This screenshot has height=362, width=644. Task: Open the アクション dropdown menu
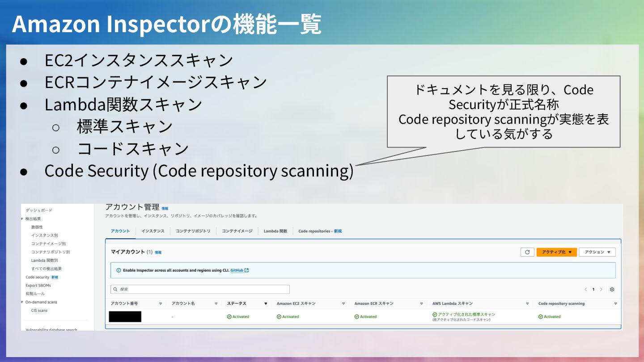(x=597, y=252)
